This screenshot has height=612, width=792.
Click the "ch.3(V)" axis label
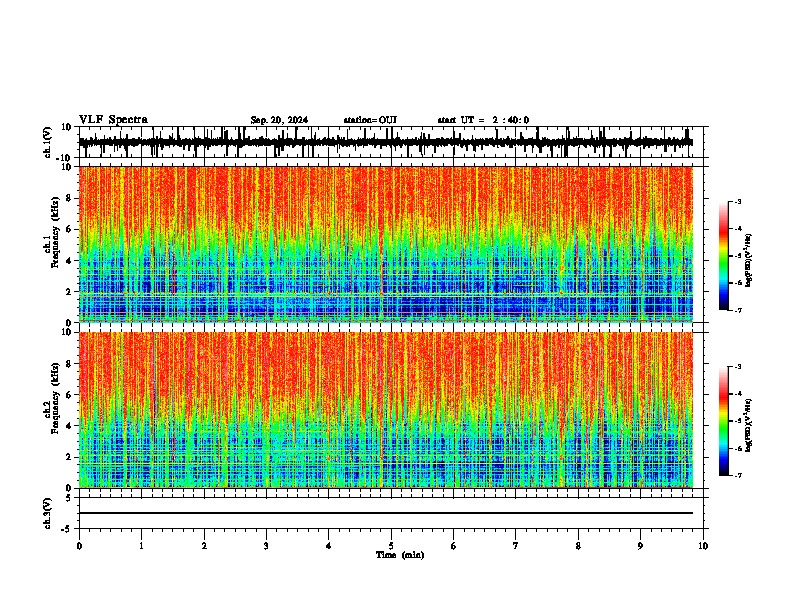[x=48, y=513]
